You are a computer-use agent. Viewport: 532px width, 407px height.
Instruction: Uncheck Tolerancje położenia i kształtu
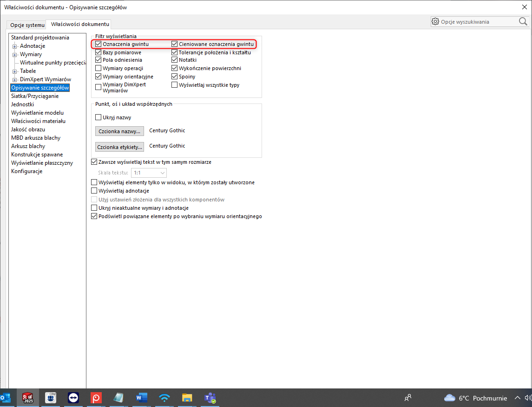pyautogui.click(x=174, y=52)
